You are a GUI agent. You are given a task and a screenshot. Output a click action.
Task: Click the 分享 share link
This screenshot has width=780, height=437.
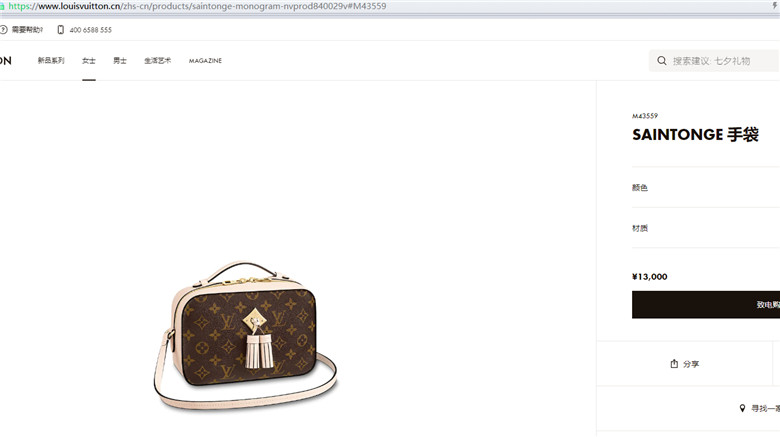[x=691, y=364]
